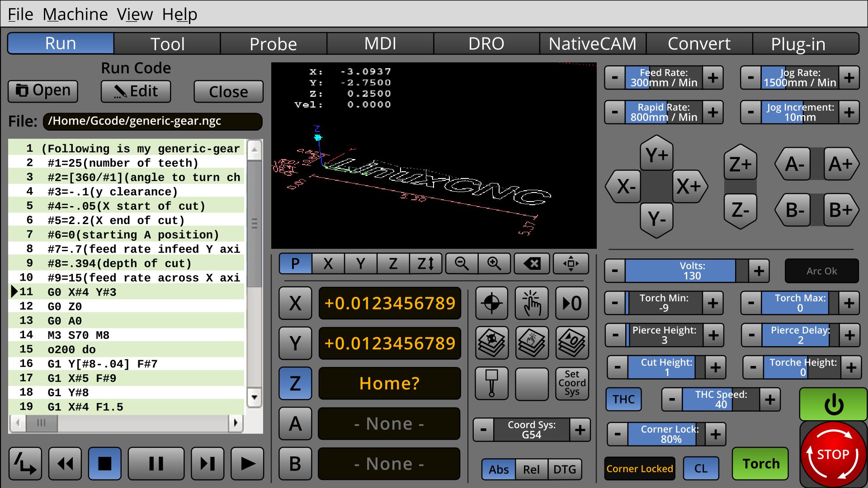Decrease Volts with minus button
Image resolution: width=868 pixels, height=488 pixels.
point(615,271)
